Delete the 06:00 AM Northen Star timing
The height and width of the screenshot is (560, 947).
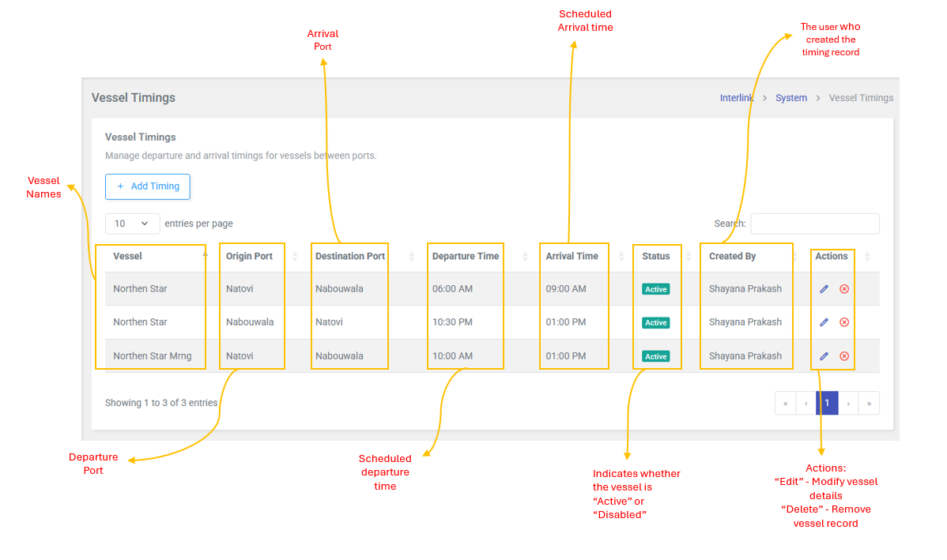click(844, 289)
